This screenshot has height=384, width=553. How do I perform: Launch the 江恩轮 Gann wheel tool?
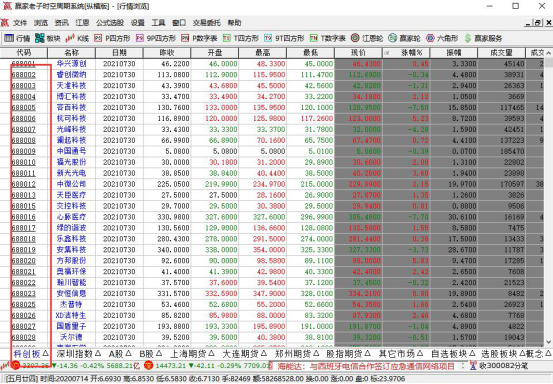click(x=367, y=38)
